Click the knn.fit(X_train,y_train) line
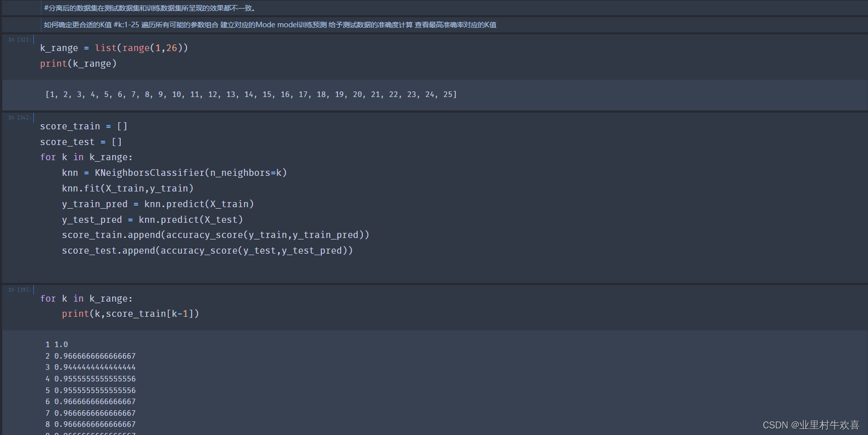 click(x=127, y=188)
